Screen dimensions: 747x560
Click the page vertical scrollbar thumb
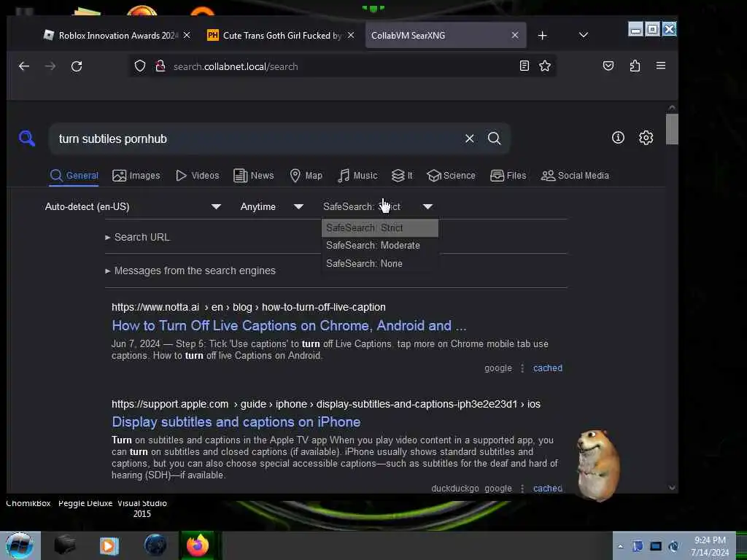coord(672,128)
